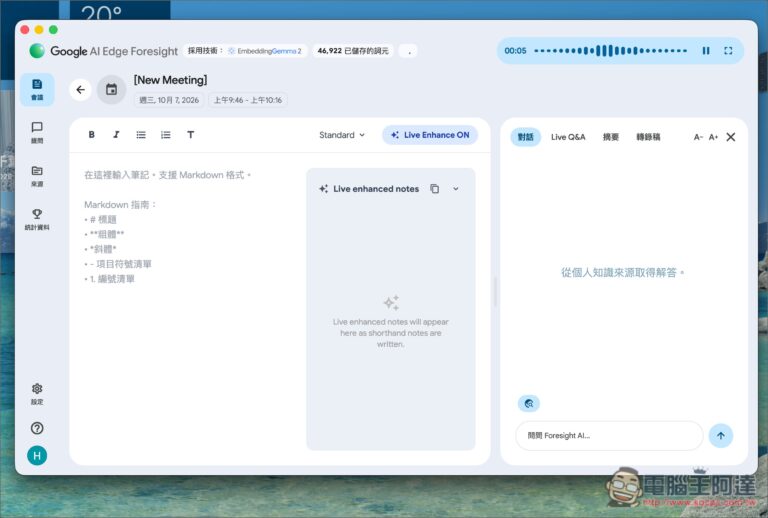Click the meeting date chip 10月 7, 2026
The image size is (768, 518).
click(169, 100)
